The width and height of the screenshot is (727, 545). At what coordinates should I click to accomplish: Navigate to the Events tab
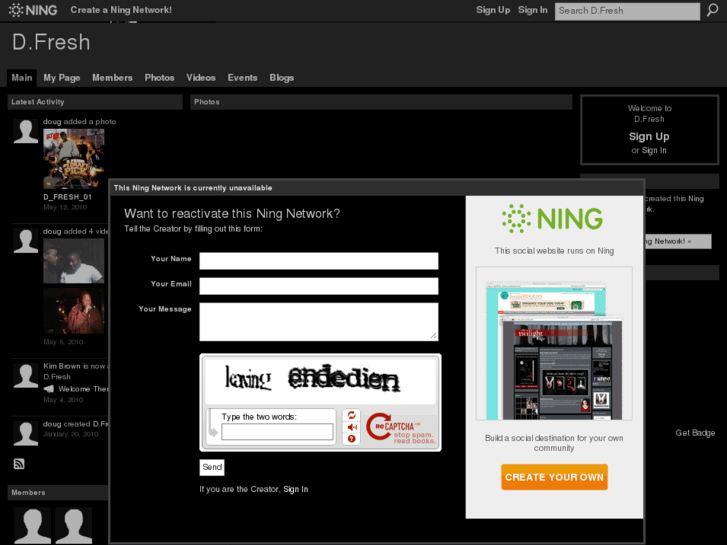(x=242, y=77)
